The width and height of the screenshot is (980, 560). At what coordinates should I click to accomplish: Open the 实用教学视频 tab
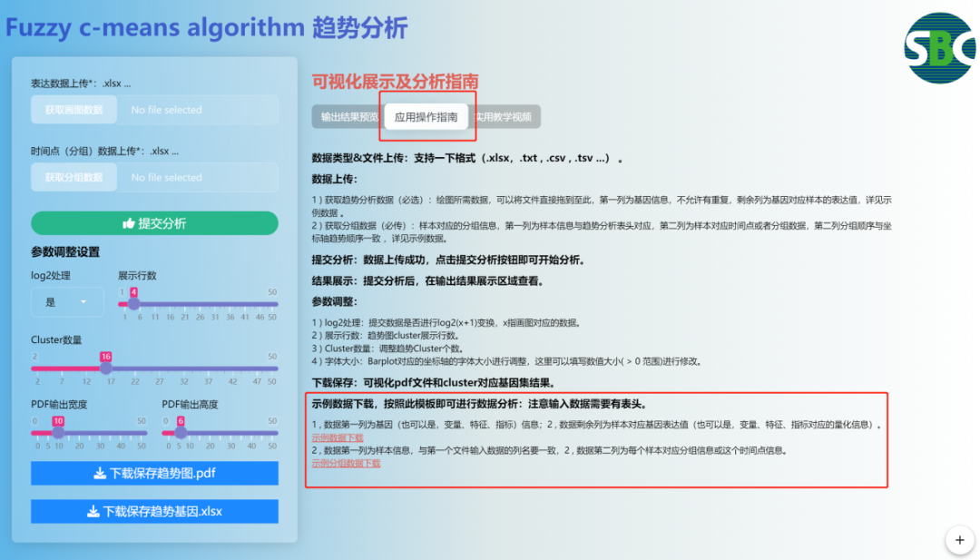click(504, 117)
